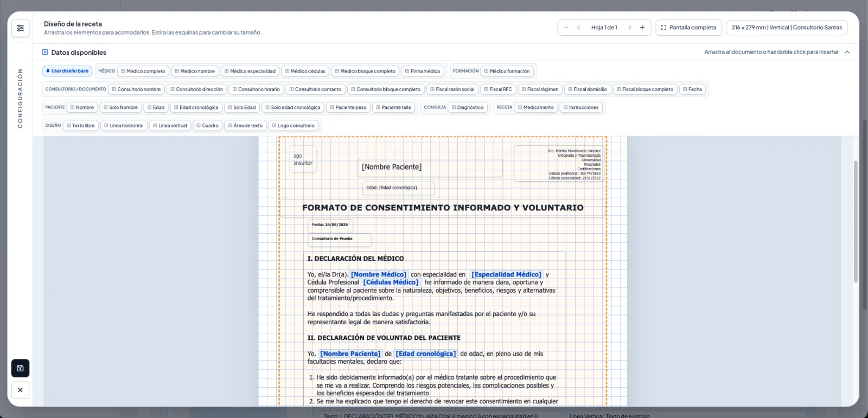The width and height of the screenshot is (868, 418).
Task: Insert Fecha chip
Action: (692, 89)
